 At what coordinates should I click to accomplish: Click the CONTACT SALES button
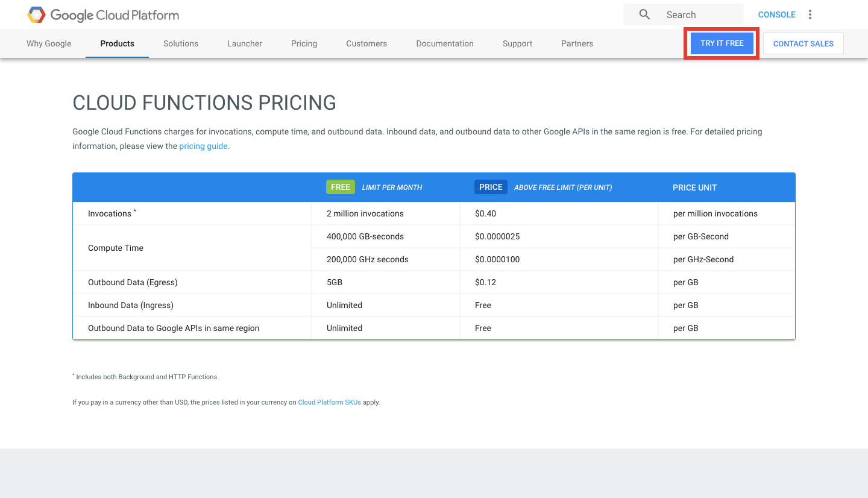pos(803,43)
